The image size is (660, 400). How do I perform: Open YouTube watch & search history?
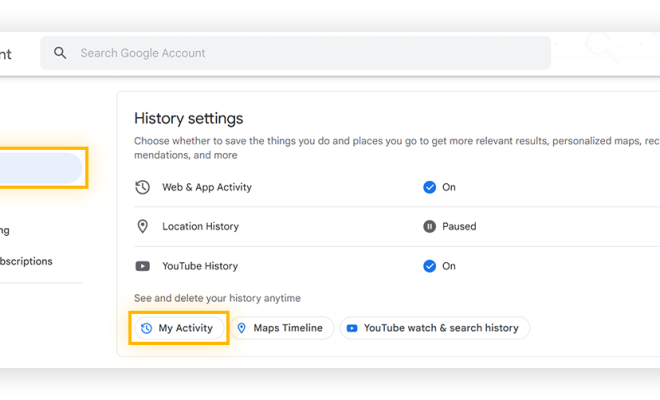[x=435, y=328]
